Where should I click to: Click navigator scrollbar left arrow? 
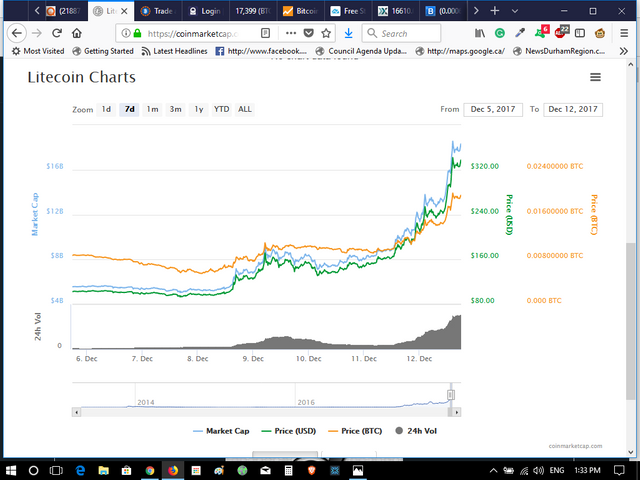76,412
